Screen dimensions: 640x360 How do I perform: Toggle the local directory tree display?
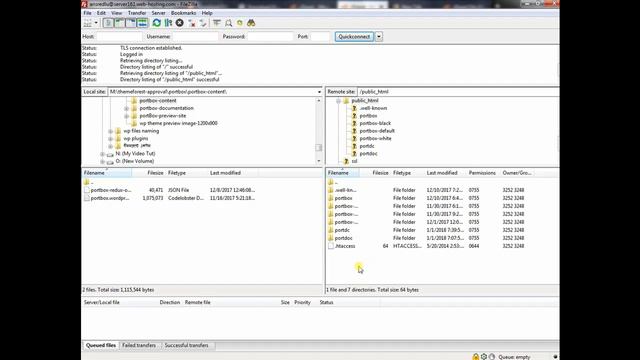tap(119, 23)
